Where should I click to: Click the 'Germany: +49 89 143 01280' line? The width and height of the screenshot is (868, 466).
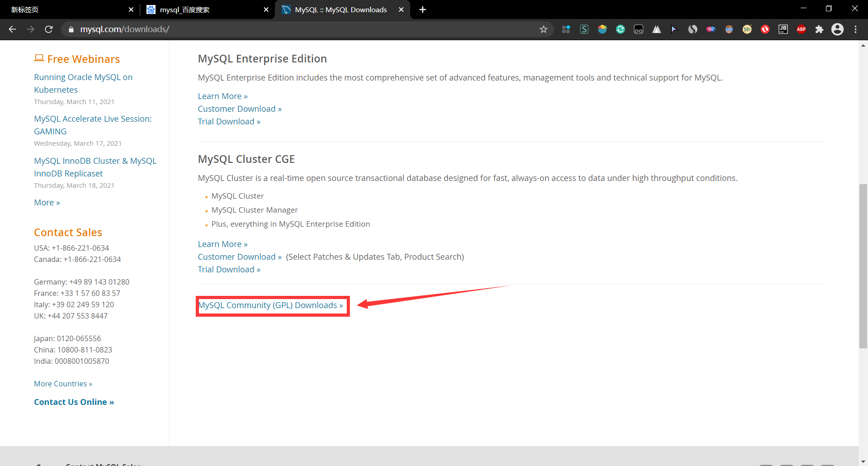(81, 282)
